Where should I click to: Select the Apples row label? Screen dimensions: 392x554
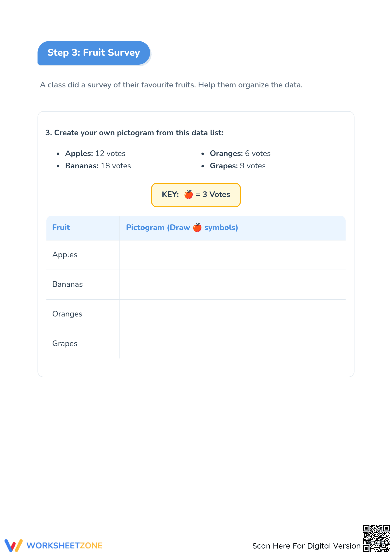[65, 255]
